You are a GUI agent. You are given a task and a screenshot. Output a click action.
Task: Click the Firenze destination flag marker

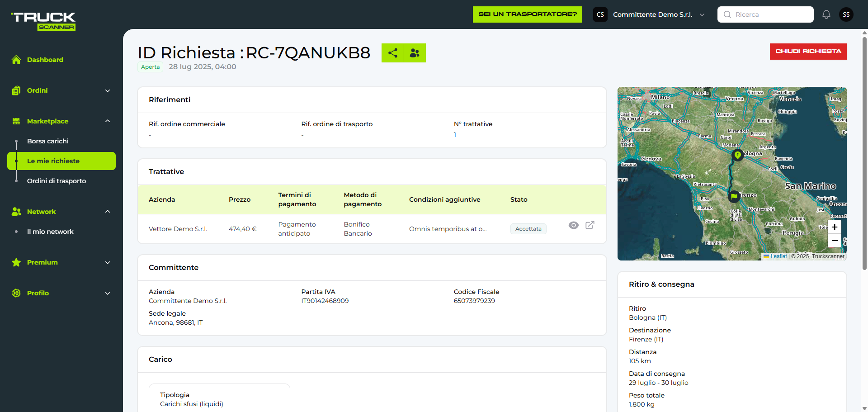tap(734, 196)
